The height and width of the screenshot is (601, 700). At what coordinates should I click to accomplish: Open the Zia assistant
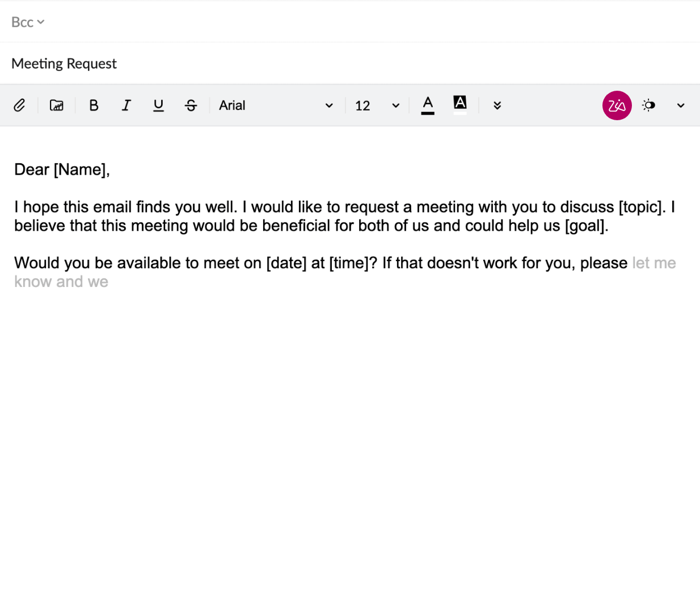click(x=617, y=105)
